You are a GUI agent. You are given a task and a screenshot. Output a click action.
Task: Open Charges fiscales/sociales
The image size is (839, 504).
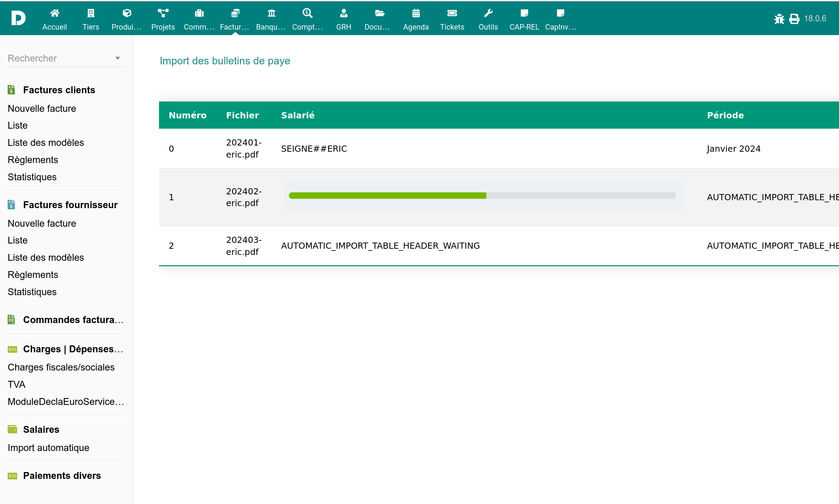click(x=61, y=367)
